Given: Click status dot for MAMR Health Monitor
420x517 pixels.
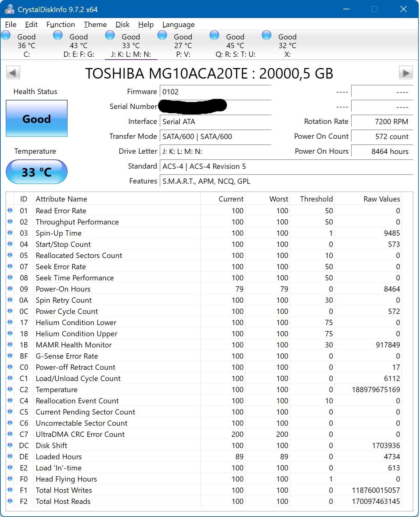Looking at the screenshot, I should point(10,345).
